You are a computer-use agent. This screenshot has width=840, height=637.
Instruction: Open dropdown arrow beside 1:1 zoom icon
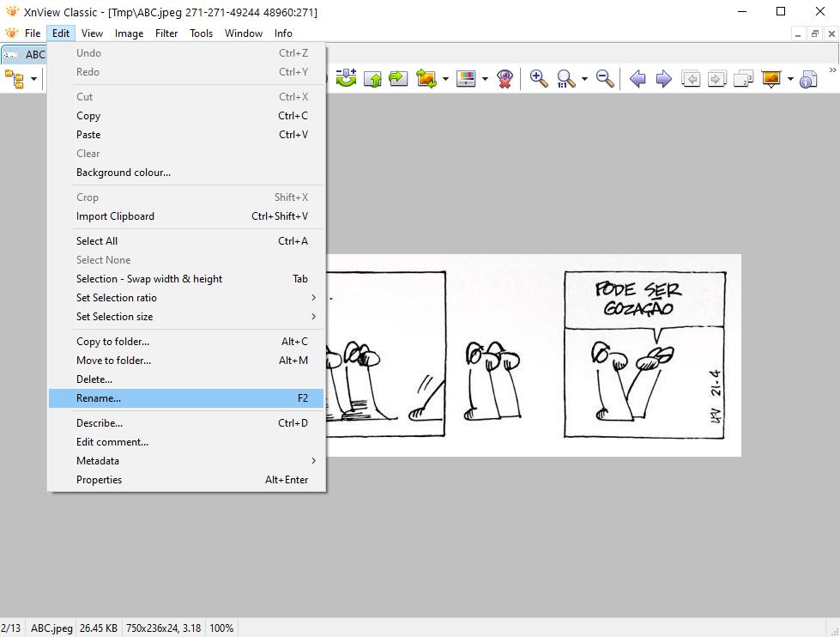coord(584,80)
